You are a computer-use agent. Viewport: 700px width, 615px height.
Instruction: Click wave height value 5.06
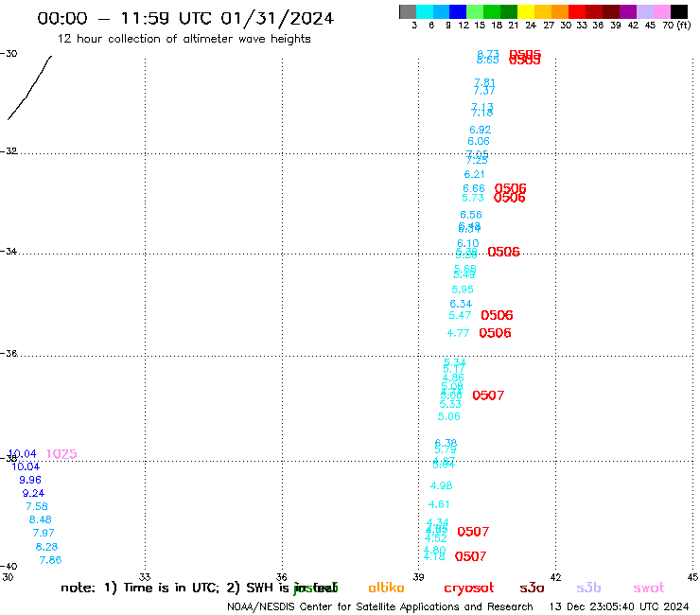pyautogui.click(x=448, y=416)
